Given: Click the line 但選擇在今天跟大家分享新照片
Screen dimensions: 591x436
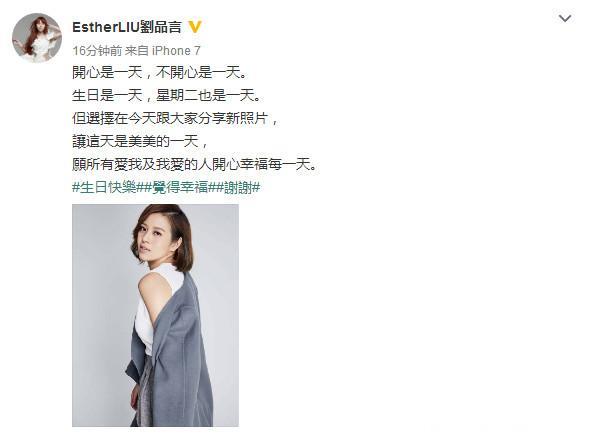Looking at the screenshot, I should click(x=175, y=118).
